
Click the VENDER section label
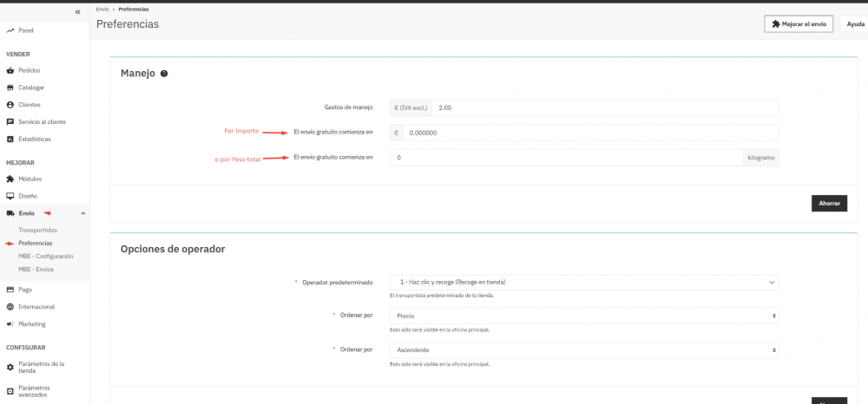coord(17,54)
